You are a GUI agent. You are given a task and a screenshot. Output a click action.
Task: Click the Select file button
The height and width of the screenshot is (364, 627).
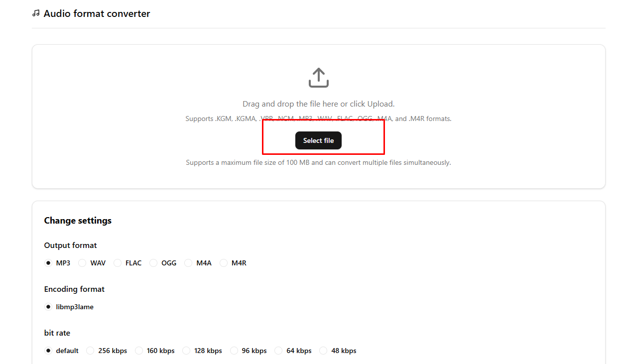318,140
